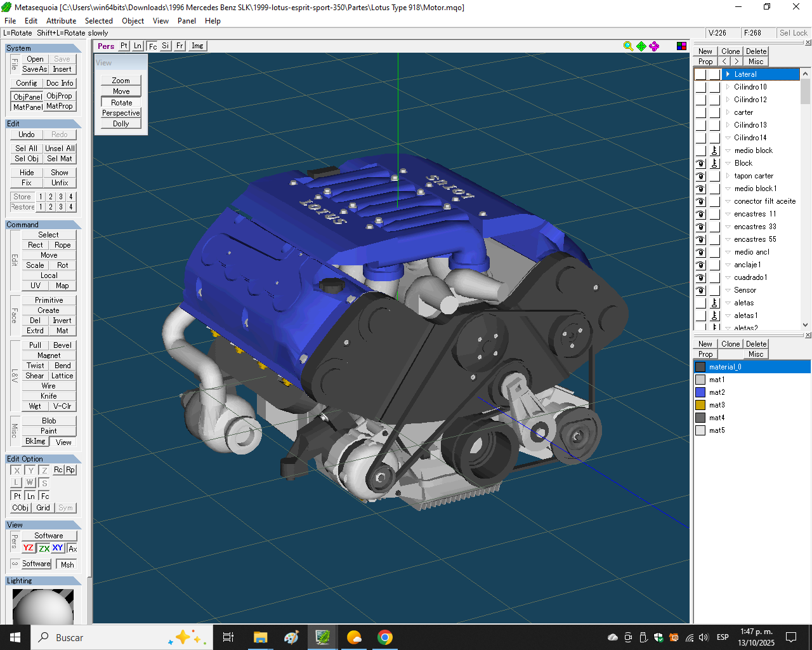Toggle the Fc face display in viewport

(x=152, y=46)
